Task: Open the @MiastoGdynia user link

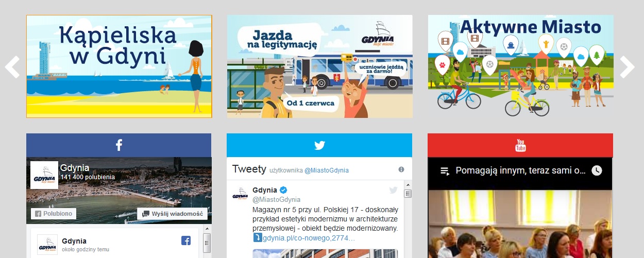Action: [x=326, y=170]
